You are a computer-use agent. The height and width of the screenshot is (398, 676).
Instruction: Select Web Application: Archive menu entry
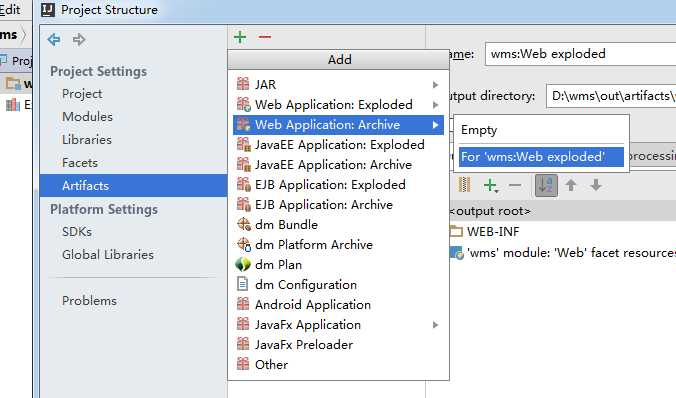[338, 125]
